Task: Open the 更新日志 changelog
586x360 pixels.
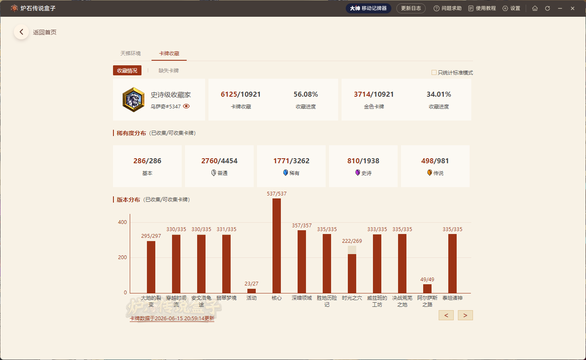Action: point(411,8)
